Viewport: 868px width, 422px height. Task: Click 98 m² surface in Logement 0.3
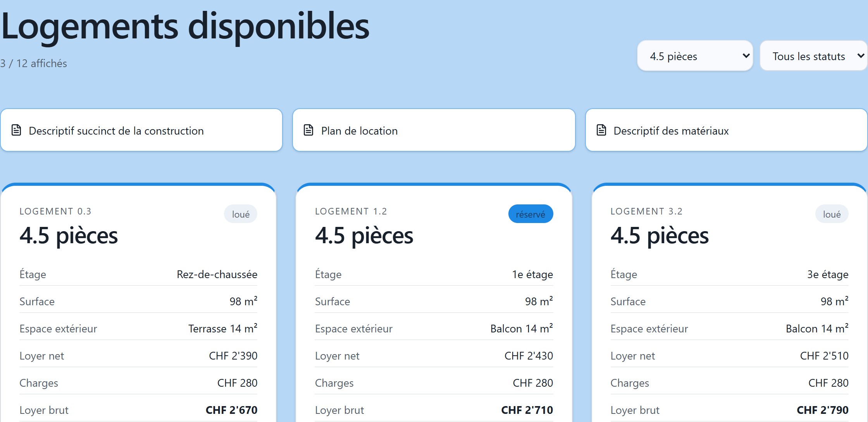coord(243,301)
